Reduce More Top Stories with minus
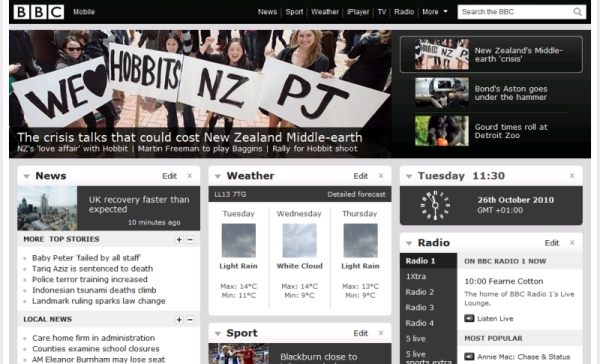The width and height of the screenshot is (600, 364). click(x=190, y=240)
